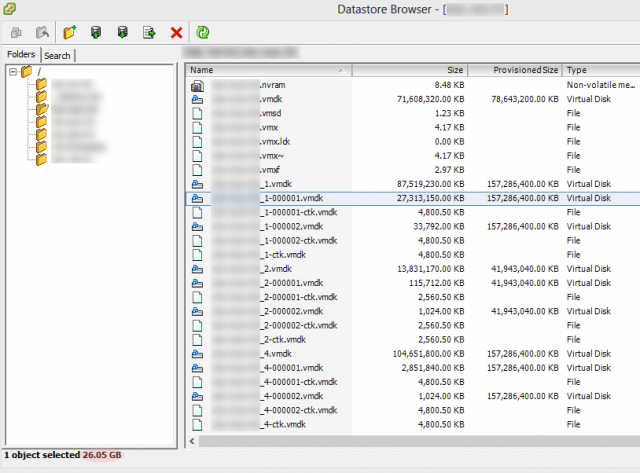Click the nvram file icon

tap(196, 86)
